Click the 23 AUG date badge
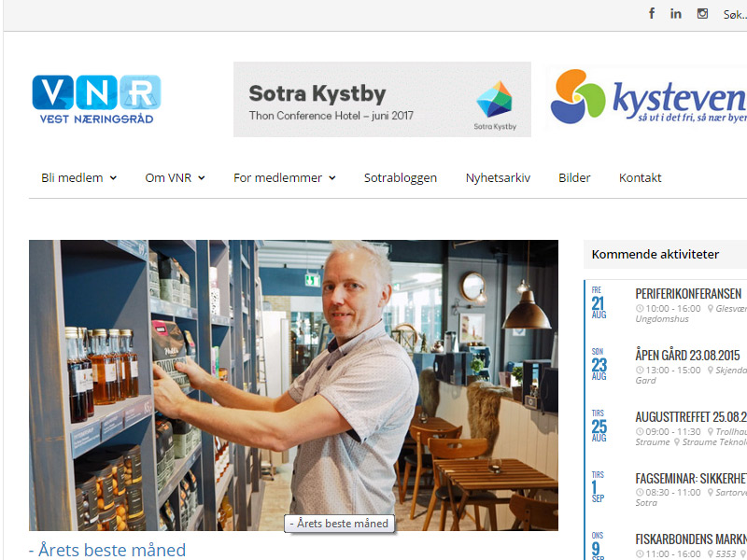Screen dimensions: 747x560 (599, 364)
